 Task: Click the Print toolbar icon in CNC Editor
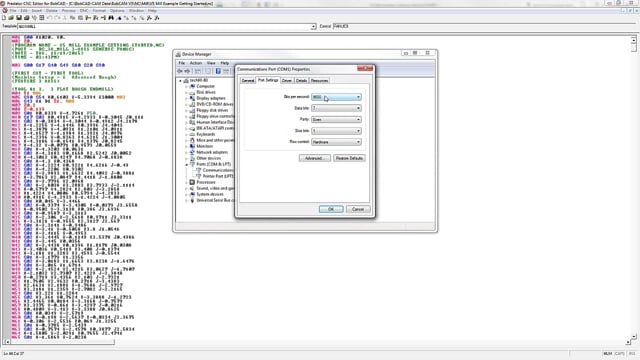click(27, 18)
